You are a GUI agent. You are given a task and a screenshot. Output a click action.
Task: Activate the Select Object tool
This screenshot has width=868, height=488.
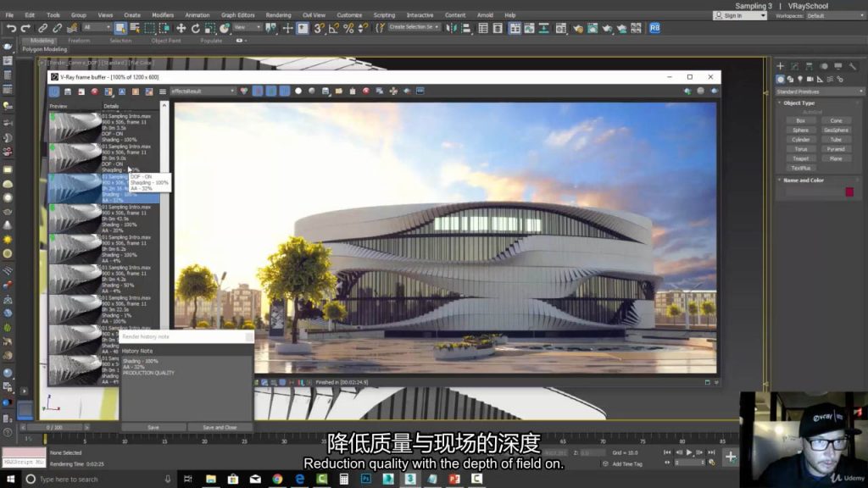(120, 28)
